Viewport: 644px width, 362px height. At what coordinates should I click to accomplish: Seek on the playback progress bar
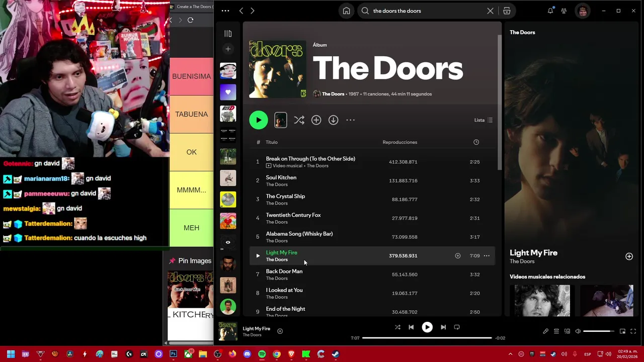click(x=427, y=338)
